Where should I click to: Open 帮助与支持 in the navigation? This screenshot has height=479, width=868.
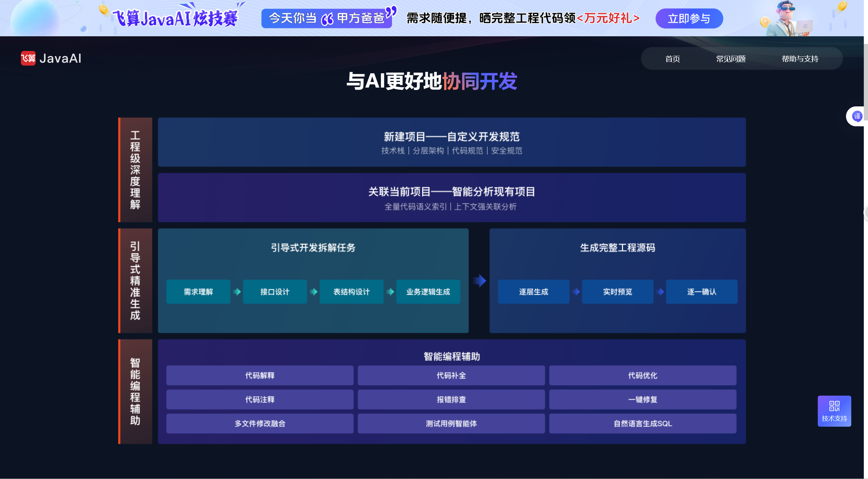tap(800, 59)
